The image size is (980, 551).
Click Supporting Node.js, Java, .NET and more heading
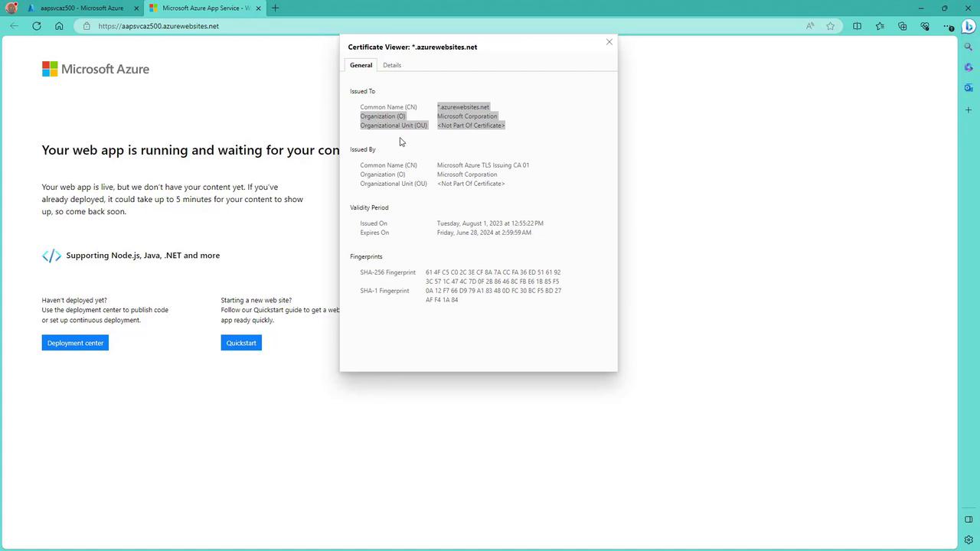click(143, 256)
